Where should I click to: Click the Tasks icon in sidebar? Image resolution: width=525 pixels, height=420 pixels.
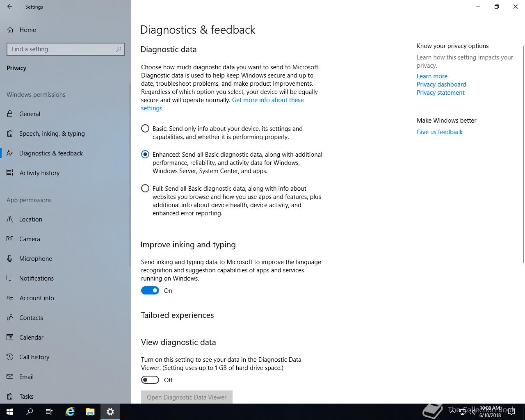coord(10,396)
